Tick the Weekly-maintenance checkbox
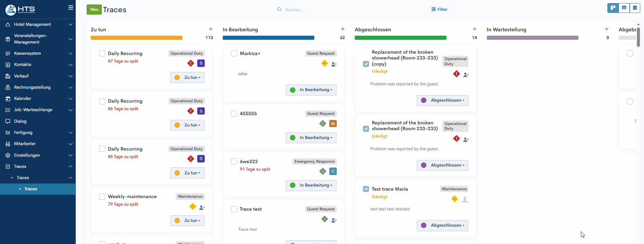 click(x=102, y=197)
